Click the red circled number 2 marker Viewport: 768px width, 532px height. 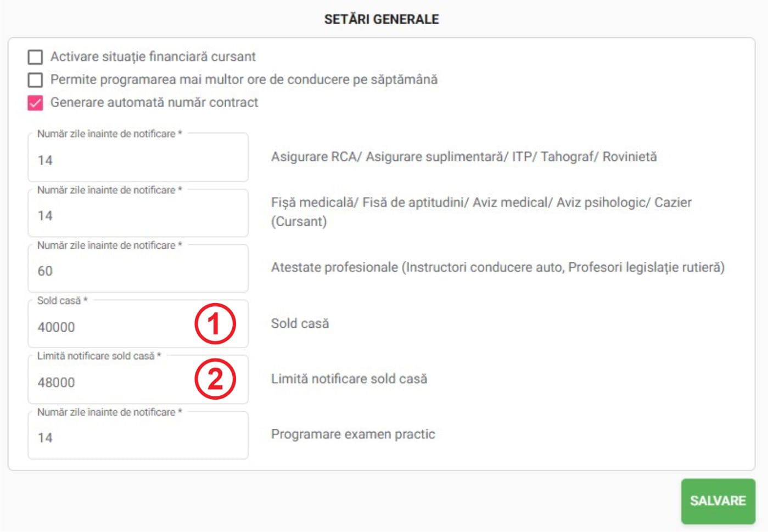coord(215,379)
